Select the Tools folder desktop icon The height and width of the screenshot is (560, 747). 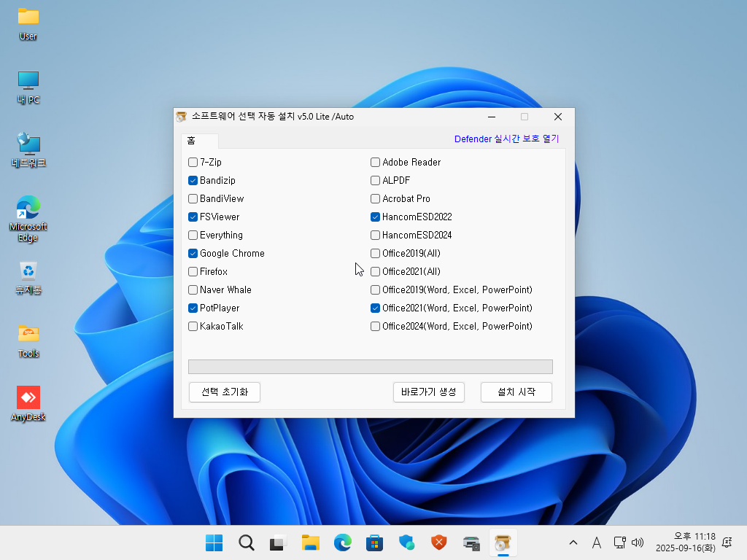coord(28,341)
